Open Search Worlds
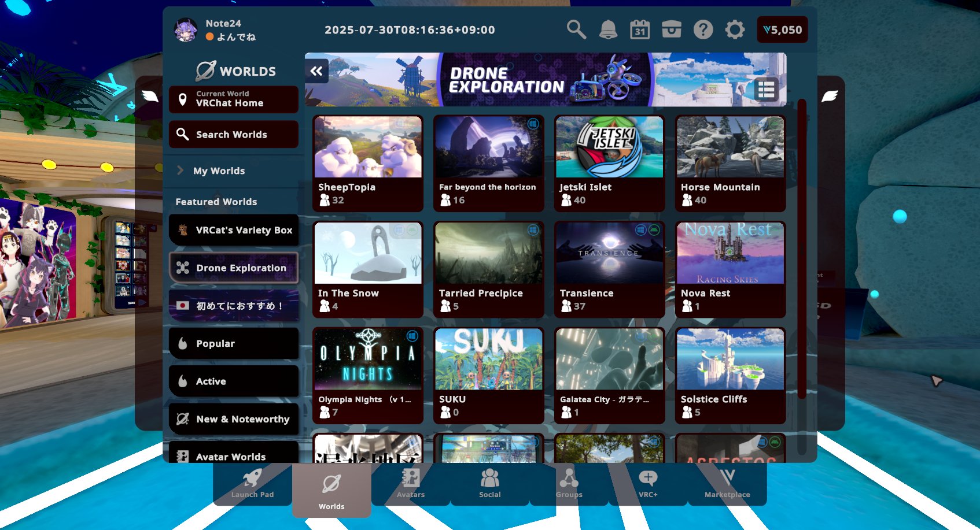The height and width of the screenshot is (530, 980). pyautogui.click(x=234, y=134)
